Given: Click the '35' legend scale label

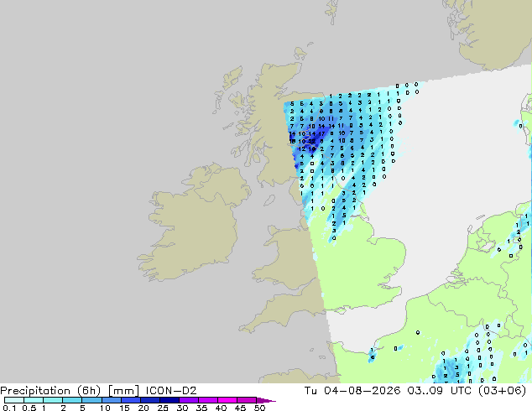Looking at the screenshot, I should click(x=202, y=408).
